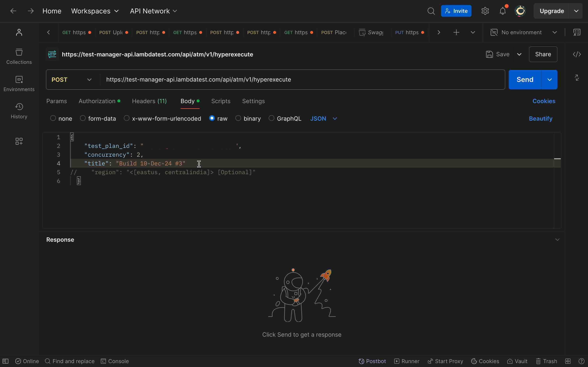Open the API Network dropdown
The image size is (588, 367).
point(153,11)
